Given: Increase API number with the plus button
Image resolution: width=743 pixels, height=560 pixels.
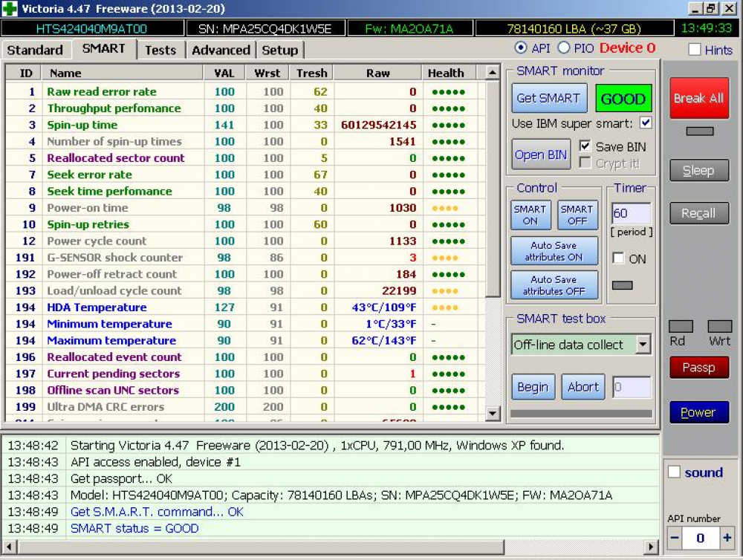Looking at the screenshot, I should tap(727, 538).
